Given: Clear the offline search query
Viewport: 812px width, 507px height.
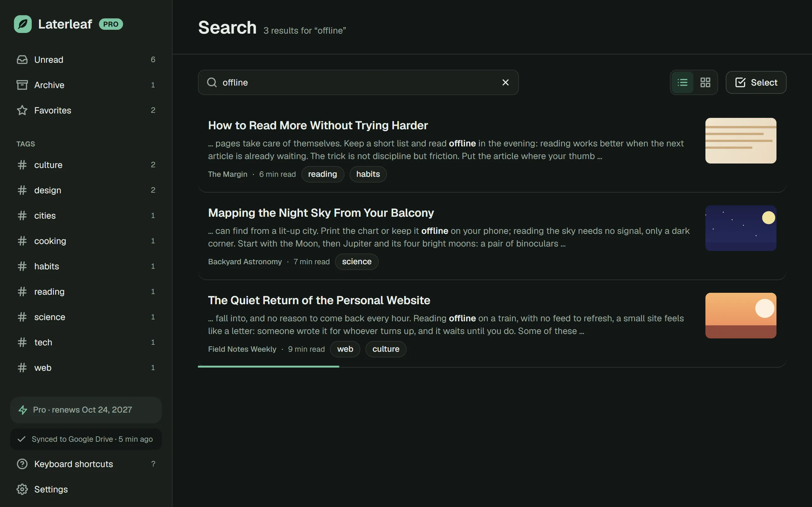Looking at the screenshot, I should point(505,82).
